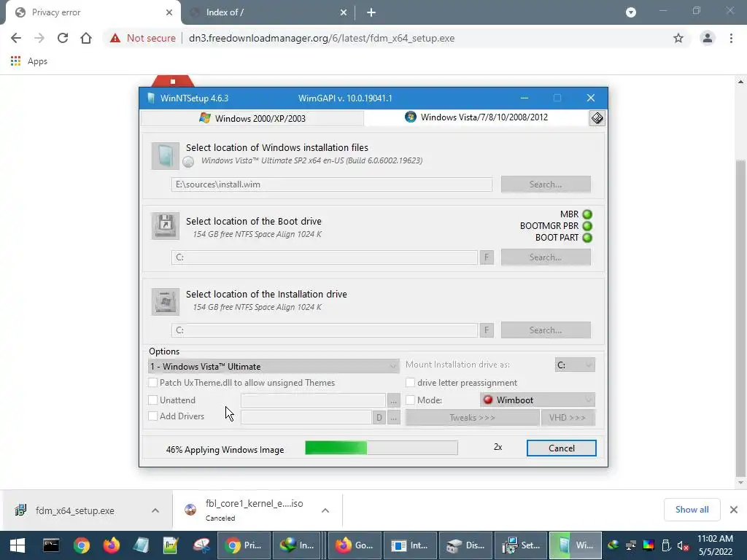Viewport: 747px width, 560px height.
Task: Close the downloads shelf
Action: [734, 510]
